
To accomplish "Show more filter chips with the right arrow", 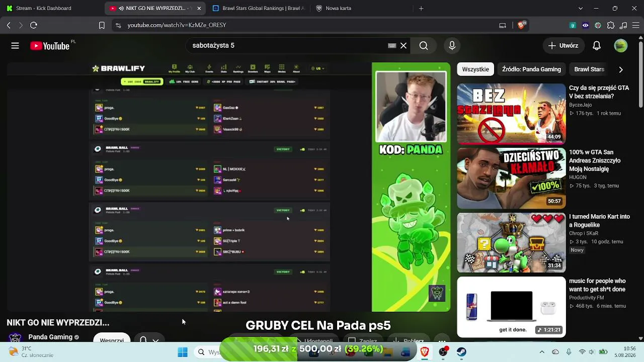I will (x=621, y=69).
